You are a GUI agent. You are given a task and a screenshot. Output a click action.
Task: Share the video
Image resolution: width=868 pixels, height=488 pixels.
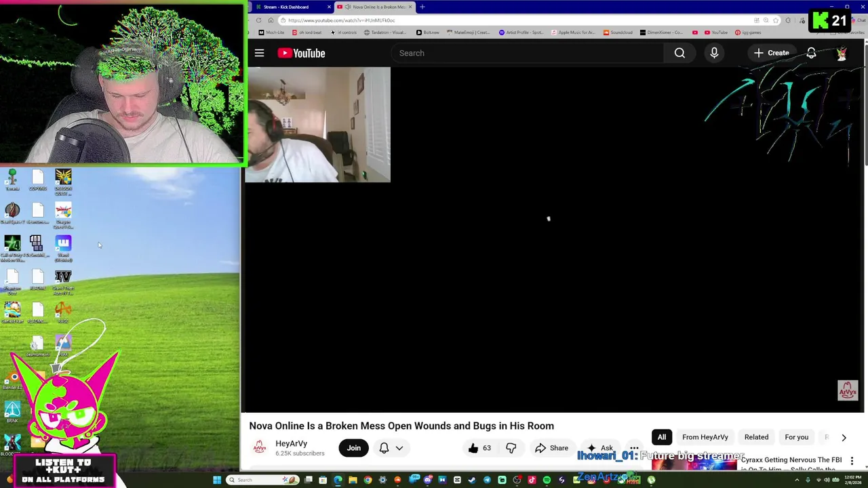551,448
